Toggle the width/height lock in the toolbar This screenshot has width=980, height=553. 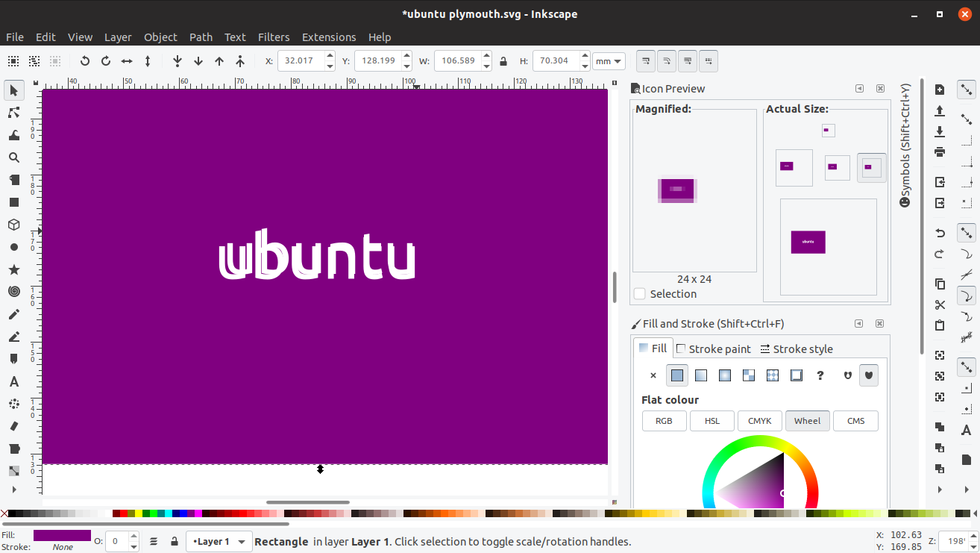pyautogui.click(x=503, y=60)
